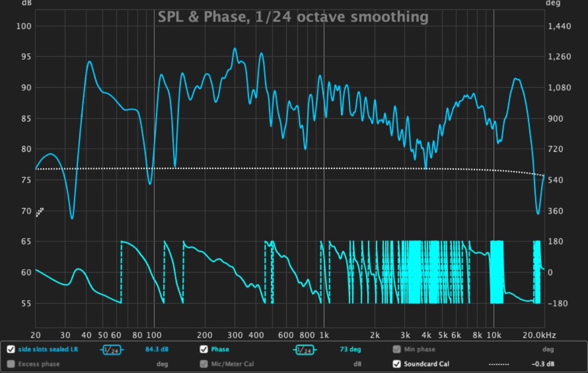Click the Mic/Meter Cal checkbox

204,364
